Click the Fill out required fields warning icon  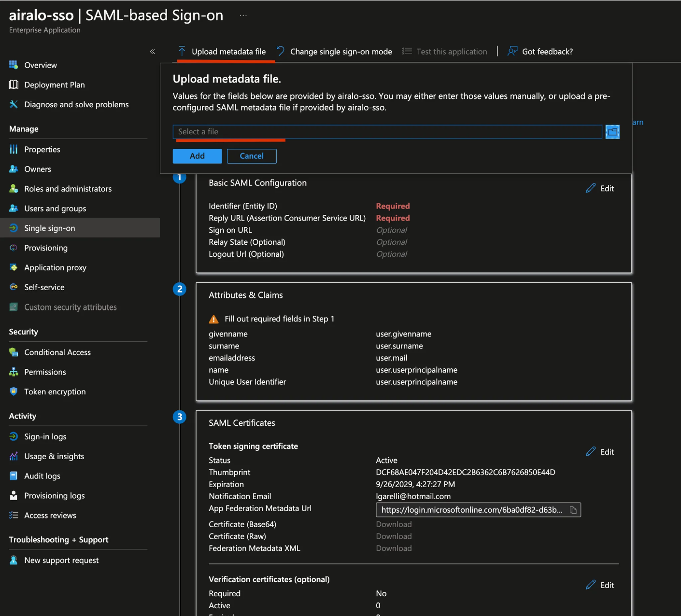(x=213, y=319)
